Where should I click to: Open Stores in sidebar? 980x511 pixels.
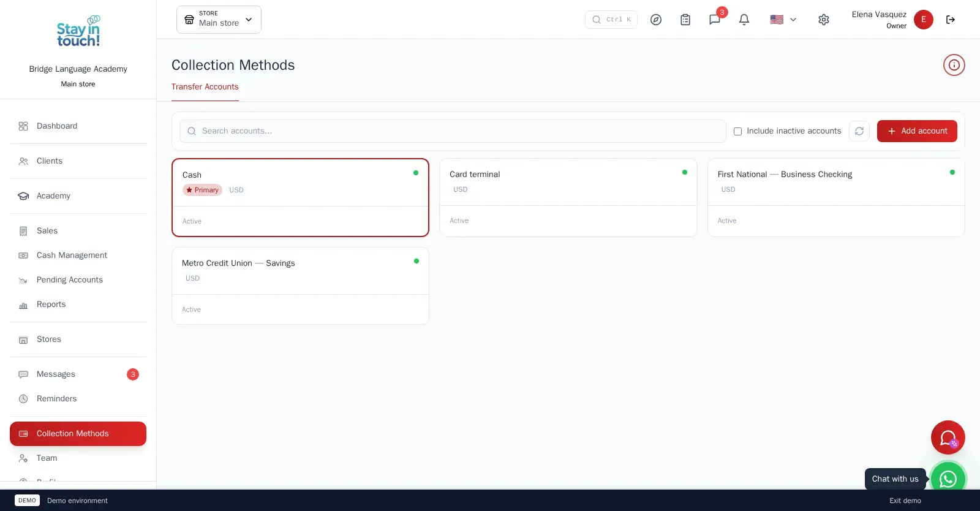(78, 339)
